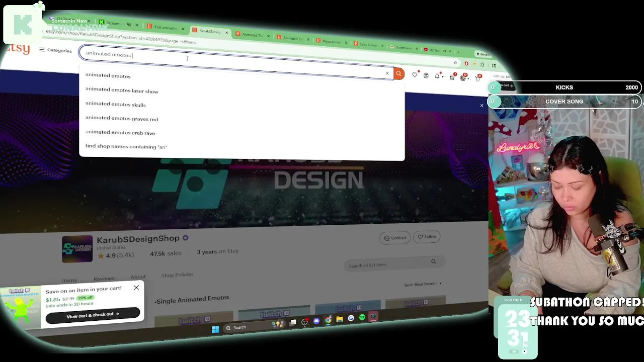Switch to the Reviews tab
This screenshot has height=362, width=644.
pos(104,278)
